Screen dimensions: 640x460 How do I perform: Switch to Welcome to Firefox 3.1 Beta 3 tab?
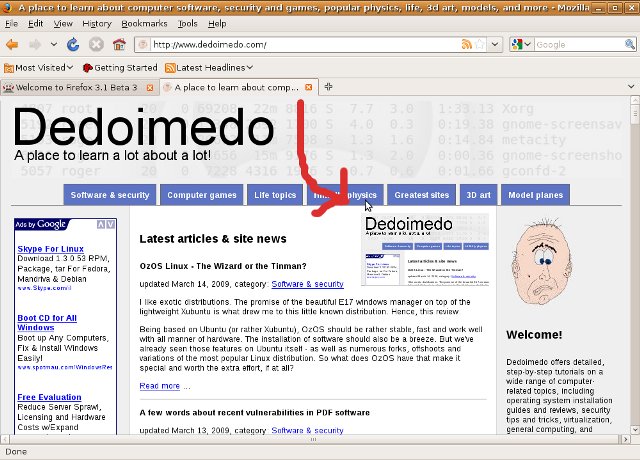click(x=76, y=87)
